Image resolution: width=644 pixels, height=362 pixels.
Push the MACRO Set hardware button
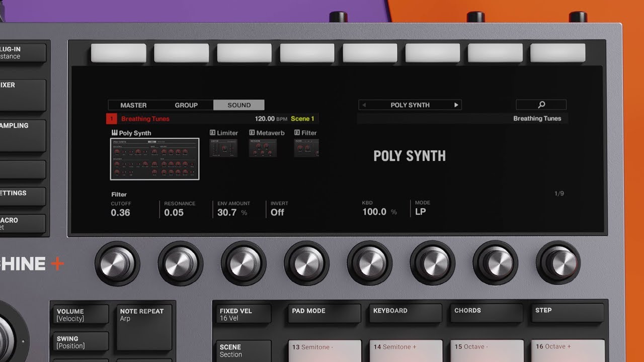(x=23, y=224)
